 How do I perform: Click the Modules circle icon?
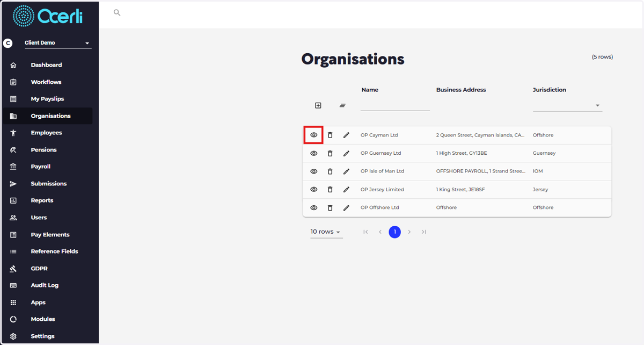click(x=13, y=319)
